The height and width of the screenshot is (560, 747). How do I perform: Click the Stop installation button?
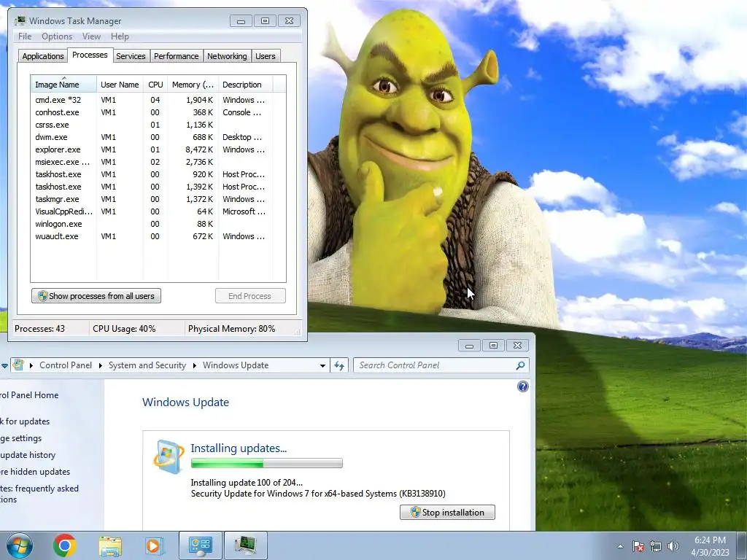point(447,513)
